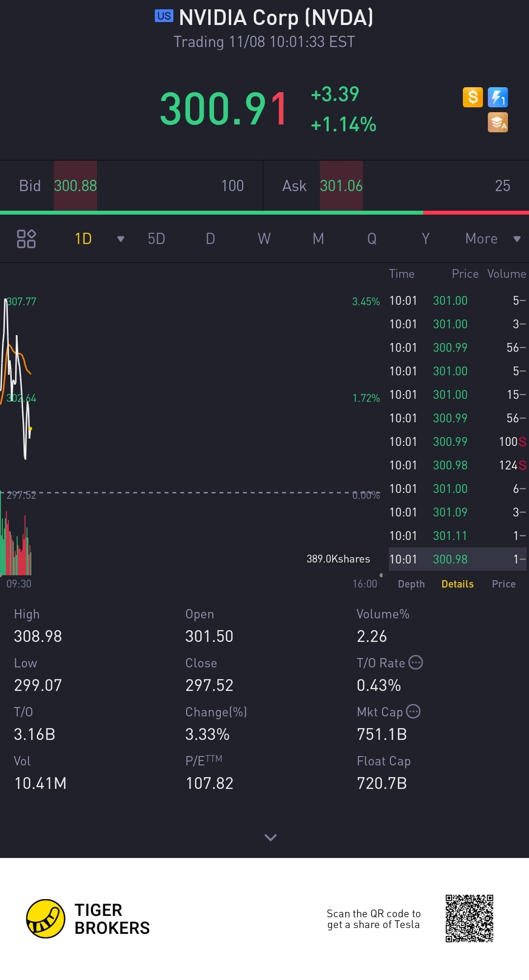Tap the Vol value 10.41M
The height and width of the screenshot is (980, 529).
(40, 783)
